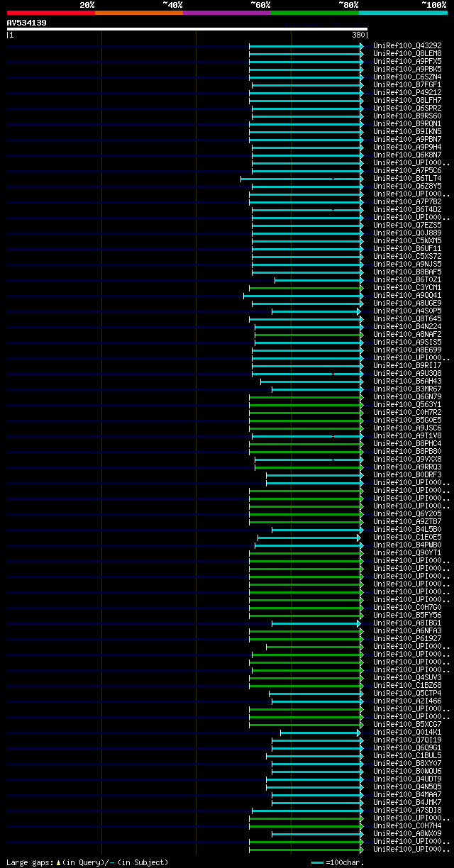This screenshot has width=454, height=868.
Task: Click the UniRef100_A7P7B2 label
Action: [407, 201]
